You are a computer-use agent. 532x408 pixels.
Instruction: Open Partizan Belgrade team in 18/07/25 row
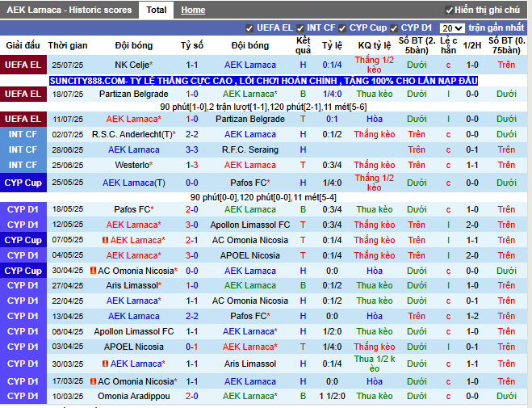click(134, 94)
